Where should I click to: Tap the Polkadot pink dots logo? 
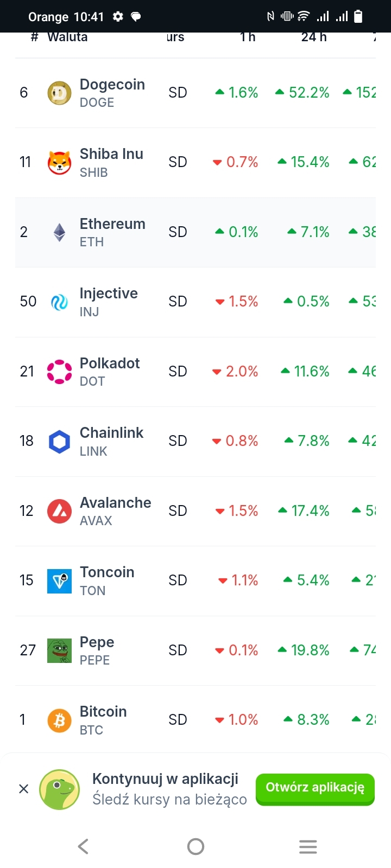[x=59, y=372]
